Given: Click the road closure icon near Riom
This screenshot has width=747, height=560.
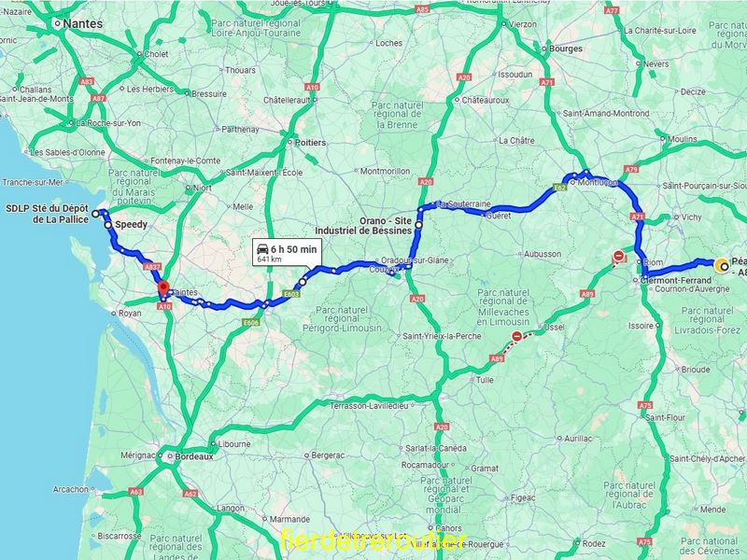Looking at the screenshot, I should pyautogui.click(x=618, y=256).
